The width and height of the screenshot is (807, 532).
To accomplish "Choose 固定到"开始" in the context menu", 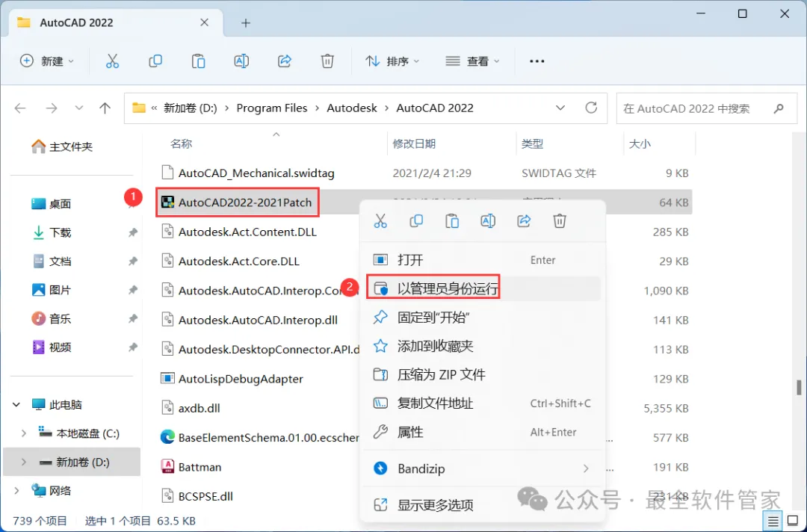I will 482,318.
